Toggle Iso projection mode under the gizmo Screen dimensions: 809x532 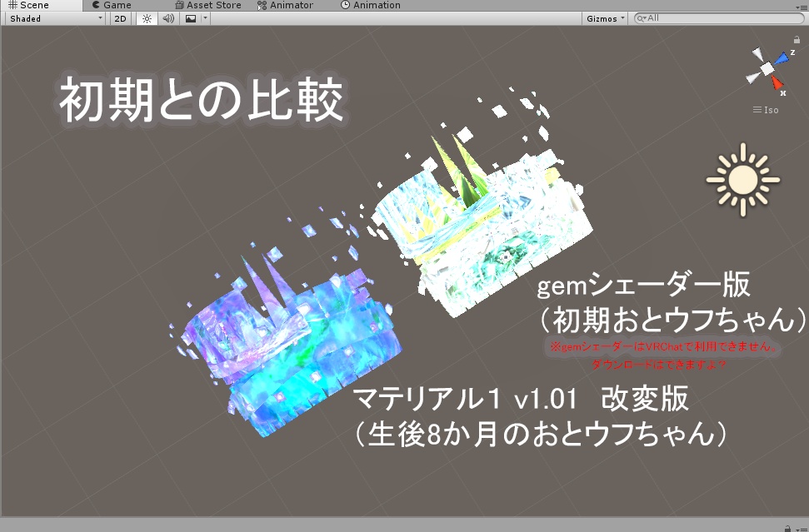(x=769, y=109)
